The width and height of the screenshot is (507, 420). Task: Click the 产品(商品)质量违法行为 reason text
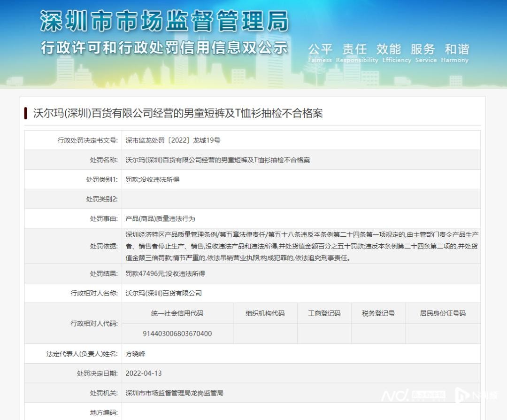[x=160, y=219]
